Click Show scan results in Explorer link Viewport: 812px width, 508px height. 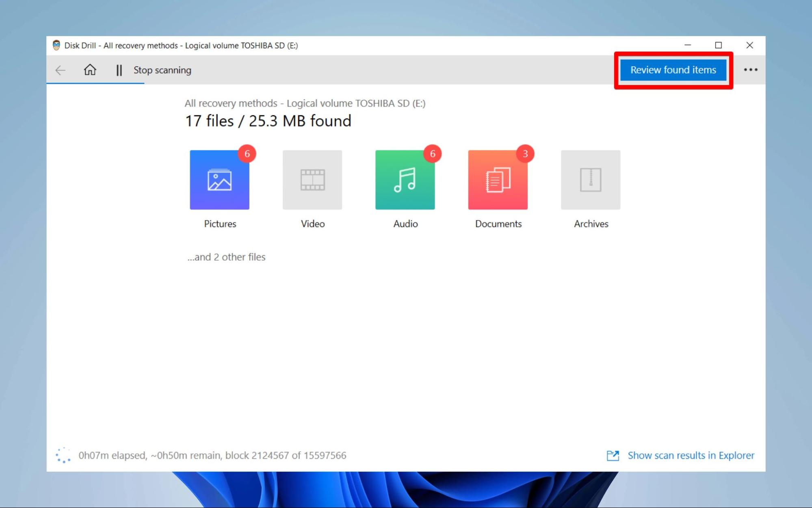coord(691,456)
